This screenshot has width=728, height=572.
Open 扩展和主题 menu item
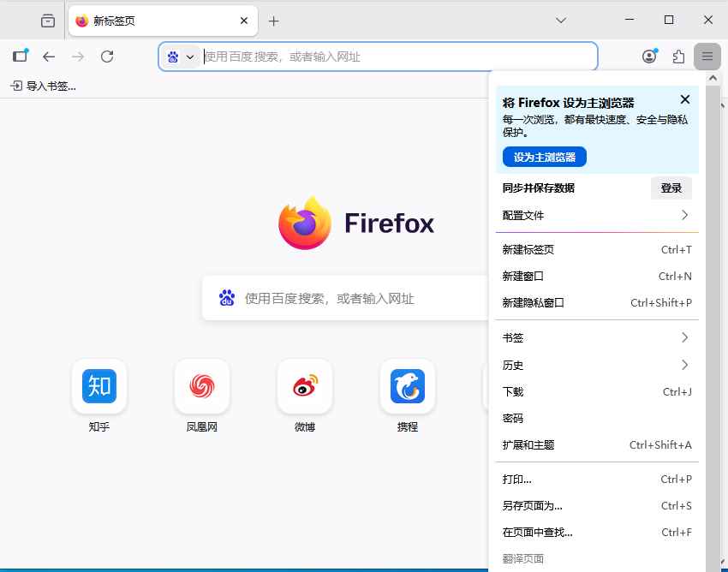point(597,444)
